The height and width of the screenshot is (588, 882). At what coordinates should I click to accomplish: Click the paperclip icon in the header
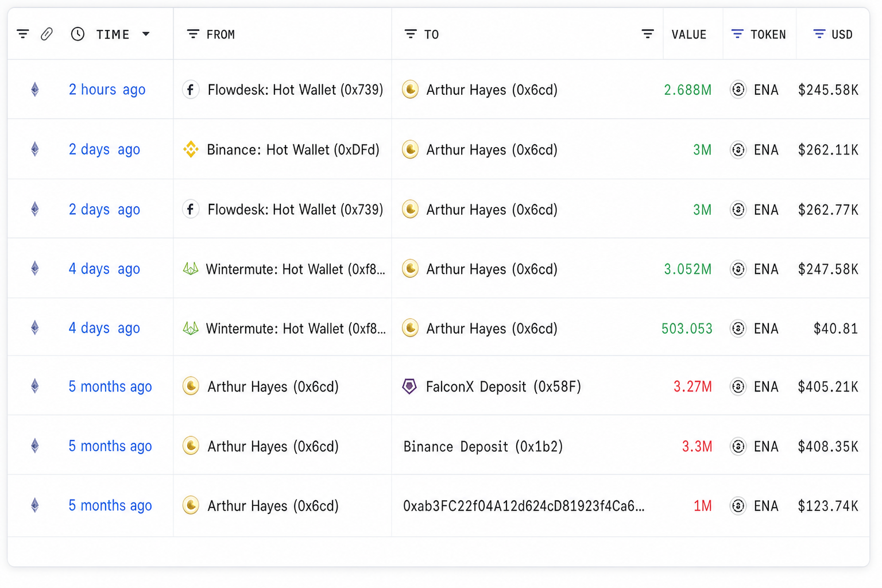[47, 34]
